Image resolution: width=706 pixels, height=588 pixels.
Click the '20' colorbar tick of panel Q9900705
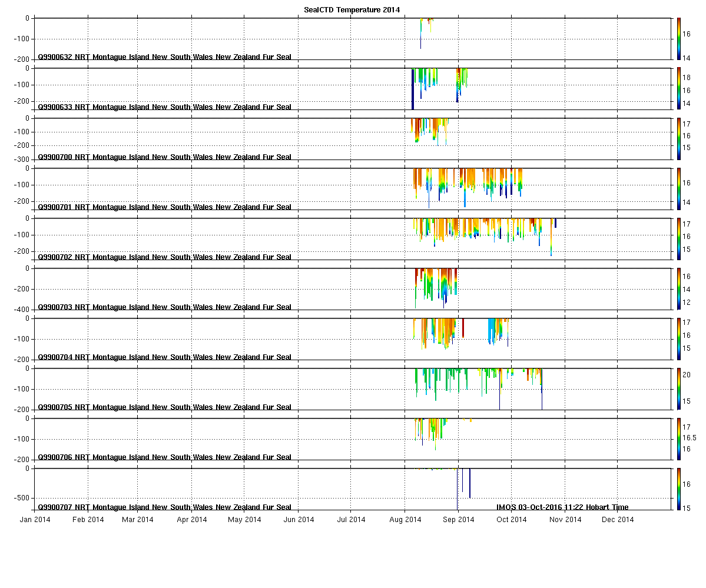pos(687,374)
